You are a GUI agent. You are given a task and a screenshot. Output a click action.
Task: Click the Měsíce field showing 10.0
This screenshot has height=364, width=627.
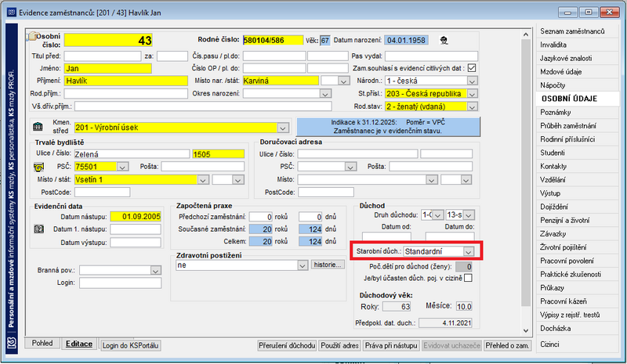pyautogui.click(x=464, y=306)
